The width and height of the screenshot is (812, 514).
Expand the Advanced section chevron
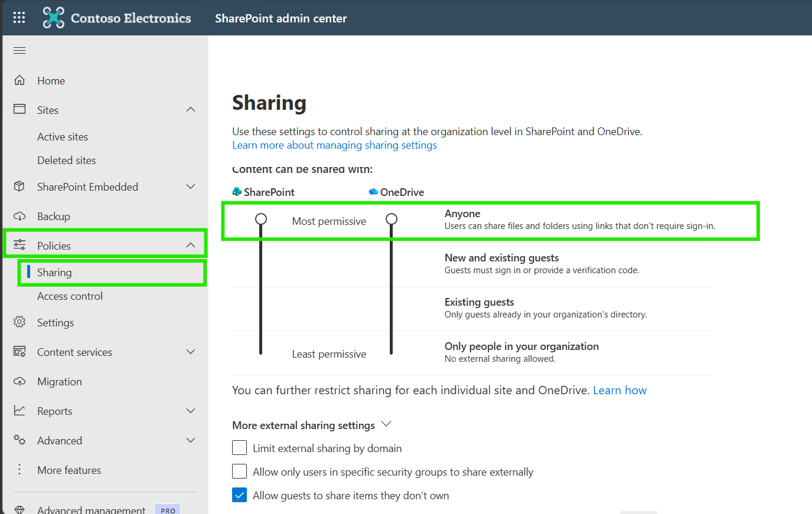coord(191,440)
